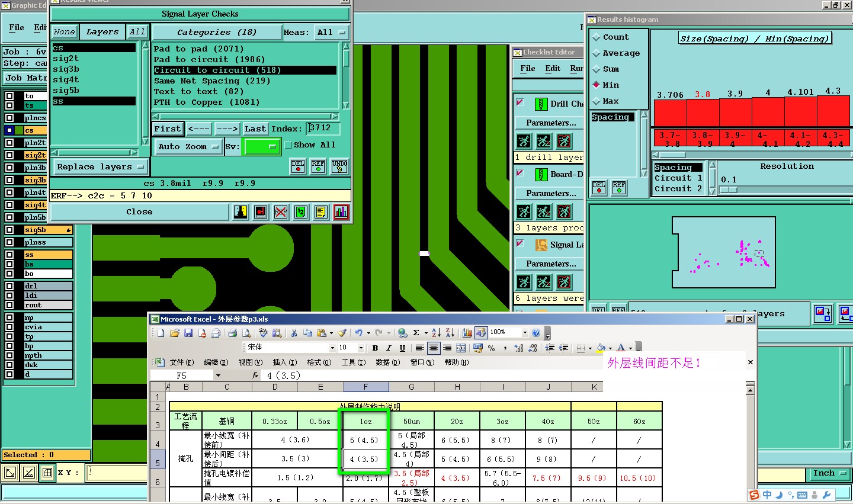853x504 pixels.
Task: Click the Italic button in Excel
Action: [389, 348]
